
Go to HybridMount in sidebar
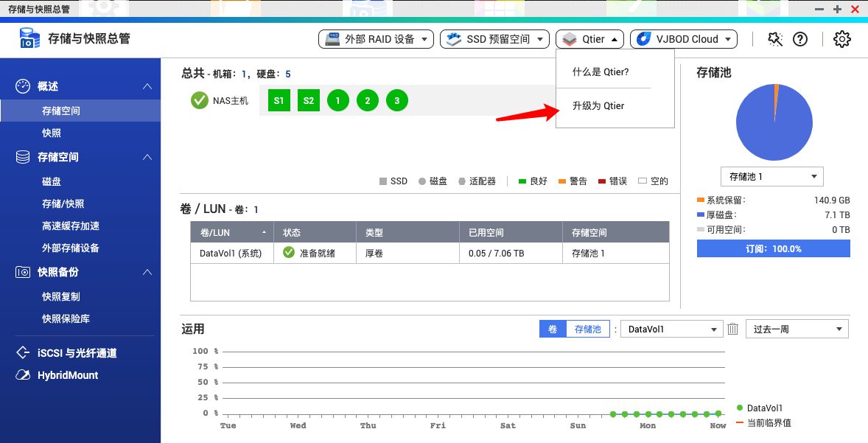[x=68, y=375]
